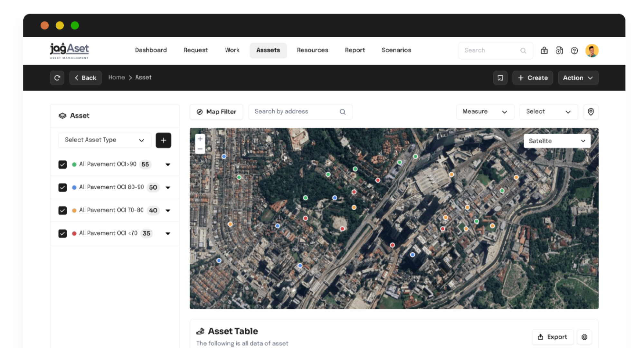Click the macOS red close window dot

point(45,25)
